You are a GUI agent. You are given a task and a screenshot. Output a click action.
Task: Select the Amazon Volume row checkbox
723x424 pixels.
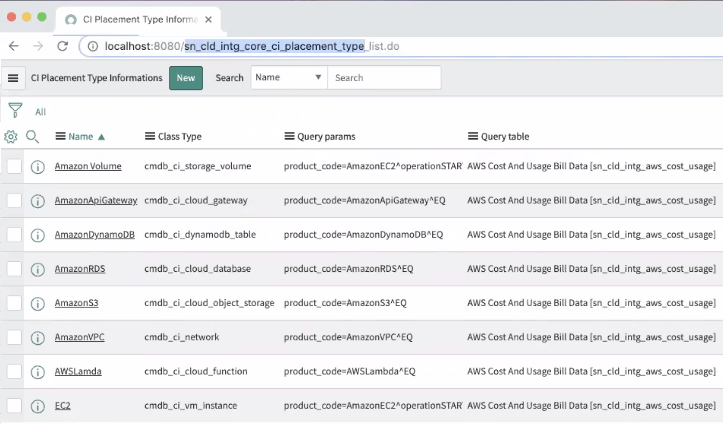tap(14, 166)
